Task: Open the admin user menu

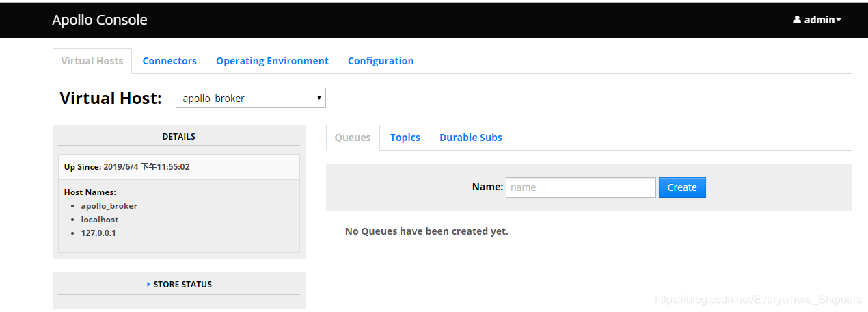Action: (x=817, y=20)
